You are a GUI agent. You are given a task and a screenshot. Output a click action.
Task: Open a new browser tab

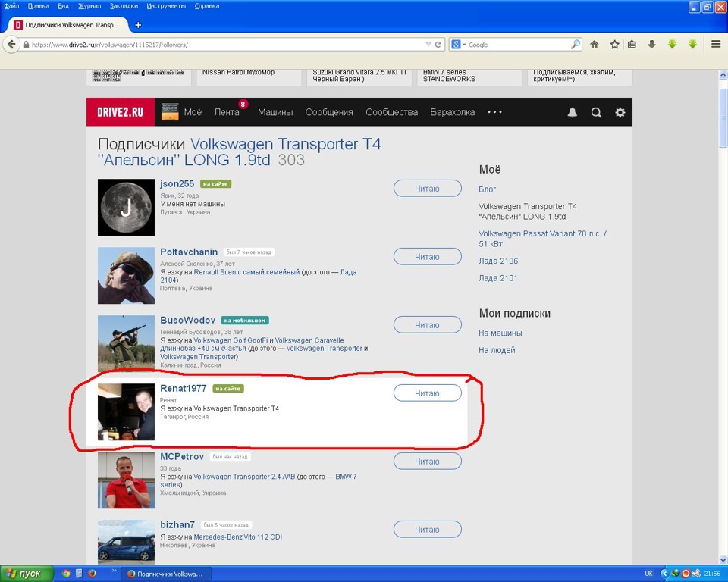click(138, 25)
